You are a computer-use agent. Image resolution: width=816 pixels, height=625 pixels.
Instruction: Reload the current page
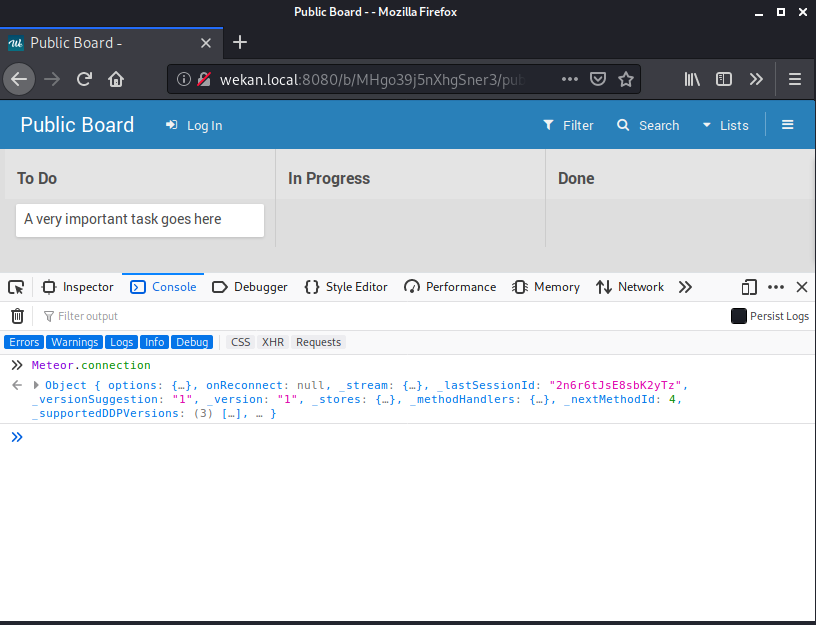84,79
